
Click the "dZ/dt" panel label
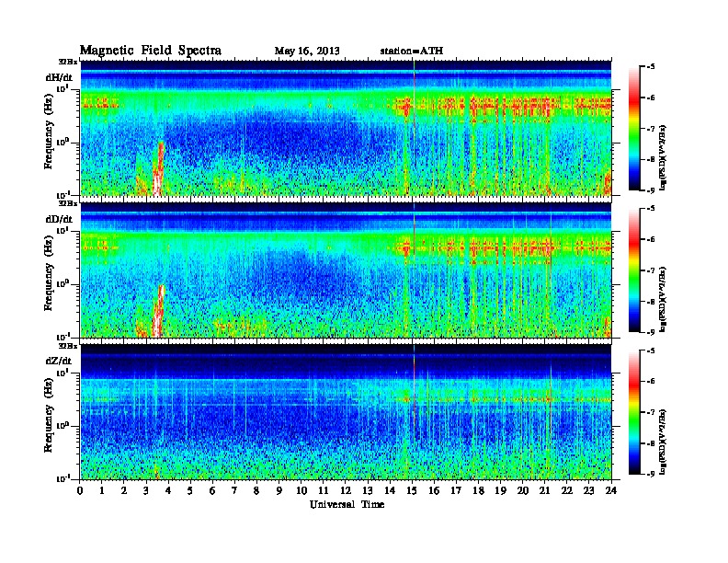pos(59,361)
